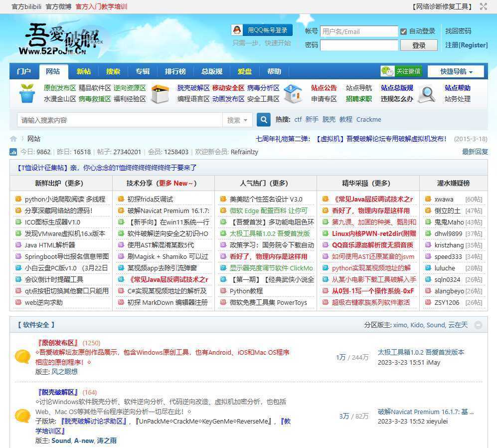
Task: Collapse the 软件安全 section with round toggle
Action: (478, 325)
